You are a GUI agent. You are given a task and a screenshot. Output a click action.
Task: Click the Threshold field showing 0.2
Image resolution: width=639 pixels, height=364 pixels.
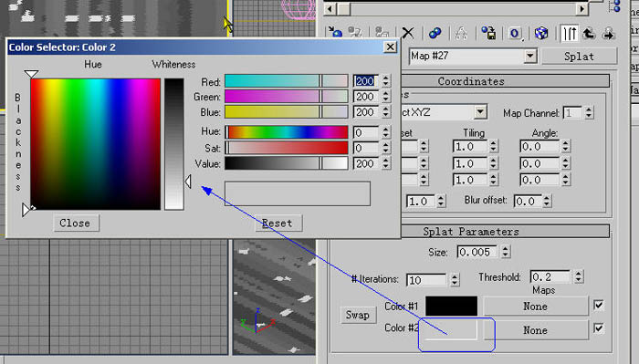550,276
